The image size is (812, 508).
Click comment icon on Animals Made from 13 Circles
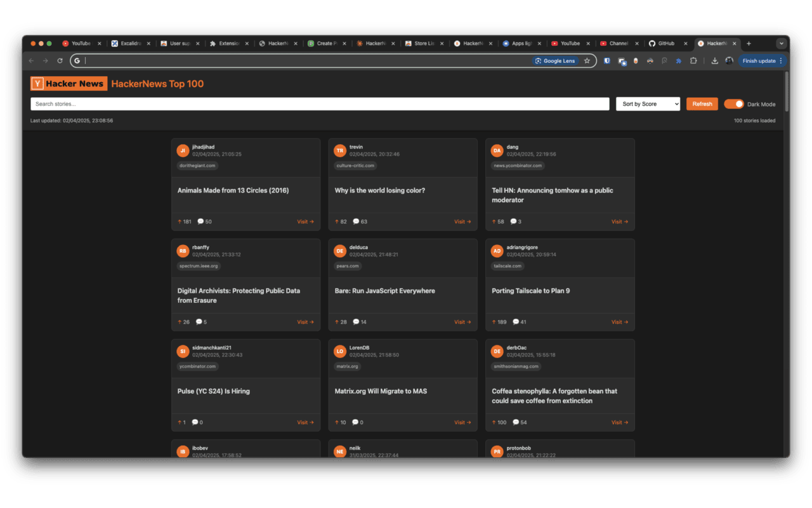(x=200, y=222)
